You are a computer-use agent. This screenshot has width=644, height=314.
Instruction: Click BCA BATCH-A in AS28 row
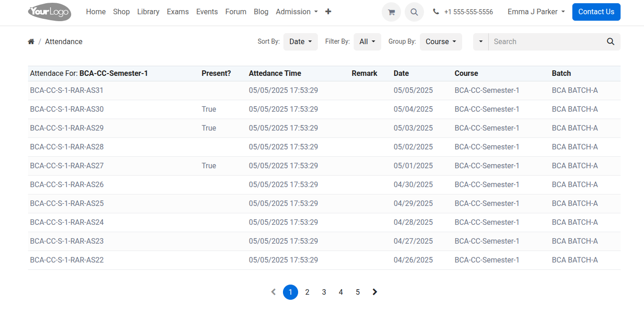click(x=575, y=147)
